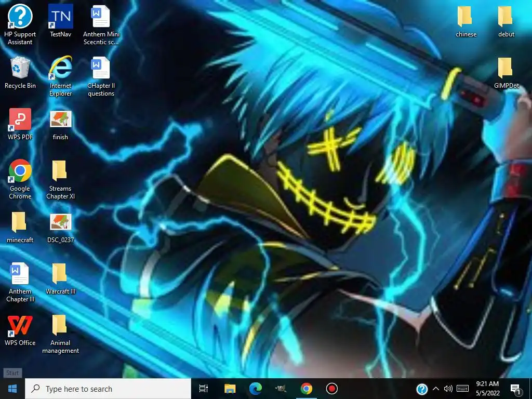532x399 pixels.
Task: Select the DSC_0237 image file
Action: pyautogui.click(x=60, y=228)
